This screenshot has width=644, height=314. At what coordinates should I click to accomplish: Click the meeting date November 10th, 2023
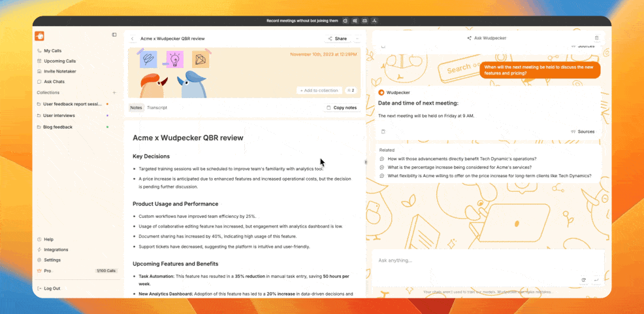(x=323, y=54)
